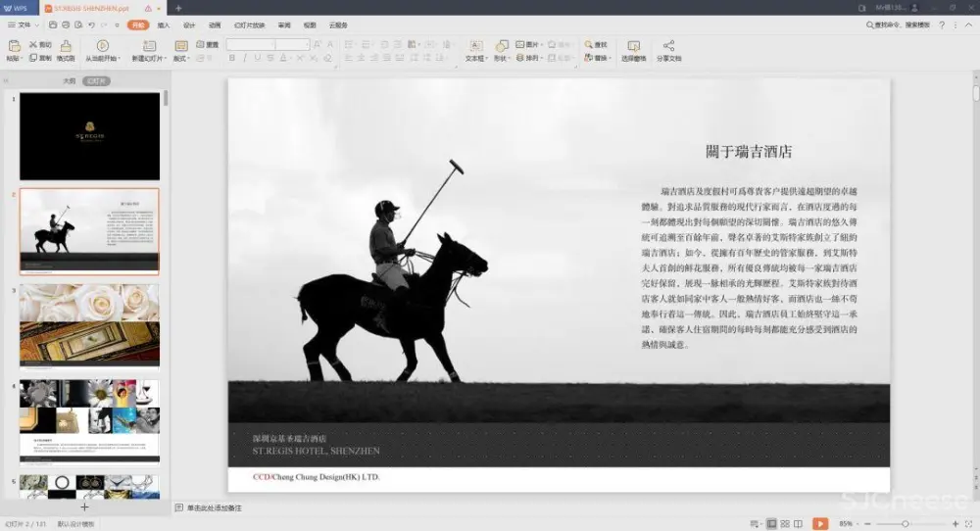Click the Save icon in quick toolbar

53,25
